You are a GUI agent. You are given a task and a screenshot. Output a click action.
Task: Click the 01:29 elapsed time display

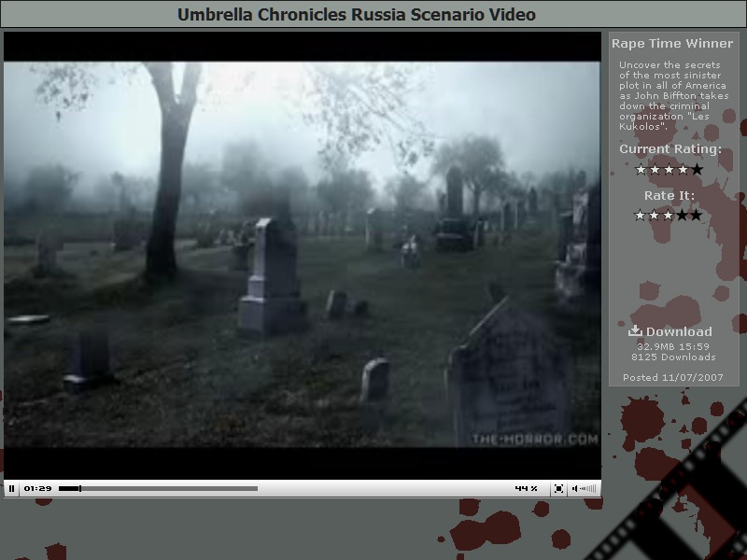click(37, 488)
